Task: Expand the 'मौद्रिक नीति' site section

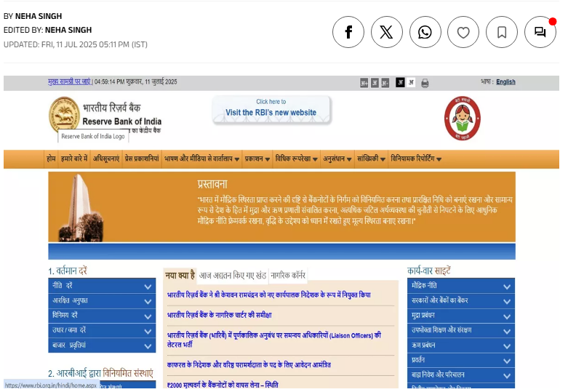Action: coord(461,286)
